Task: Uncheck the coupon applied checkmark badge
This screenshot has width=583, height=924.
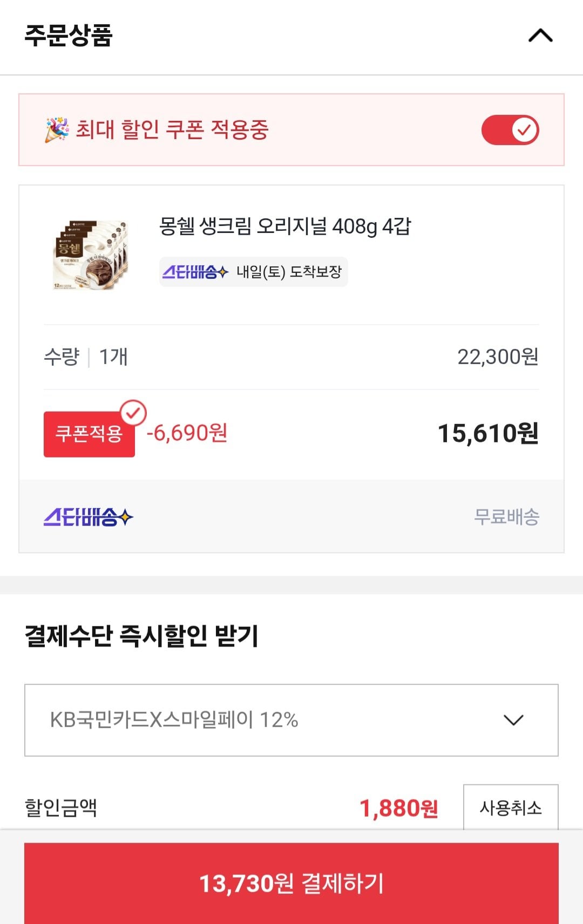Action: coord(133,413)
